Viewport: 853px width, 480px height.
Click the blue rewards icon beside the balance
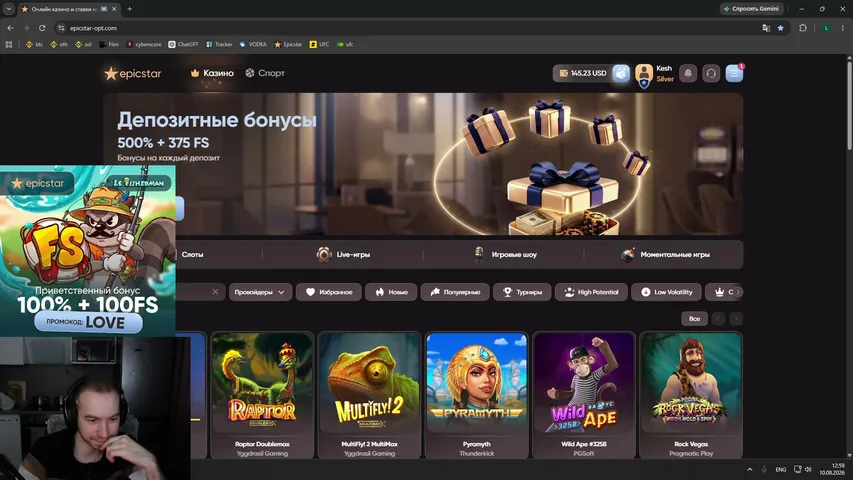[x=621, y=73]
